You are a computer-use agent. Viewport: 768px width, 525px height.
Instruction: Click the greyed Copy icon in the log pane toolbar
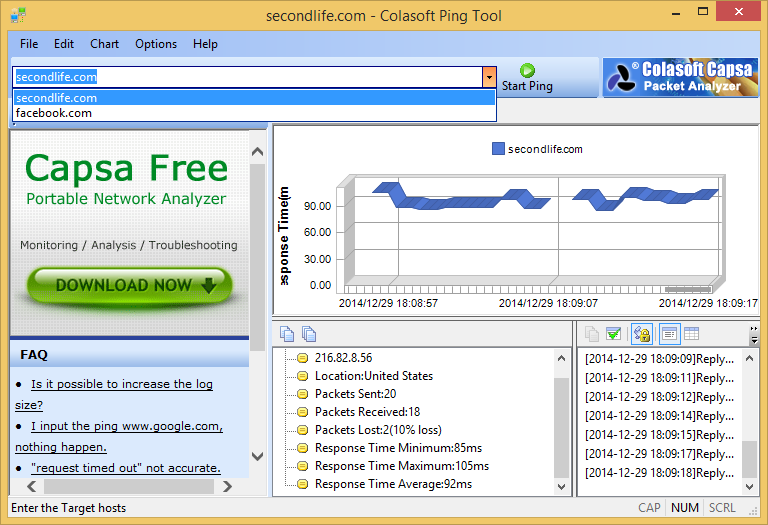click(592, 334)
